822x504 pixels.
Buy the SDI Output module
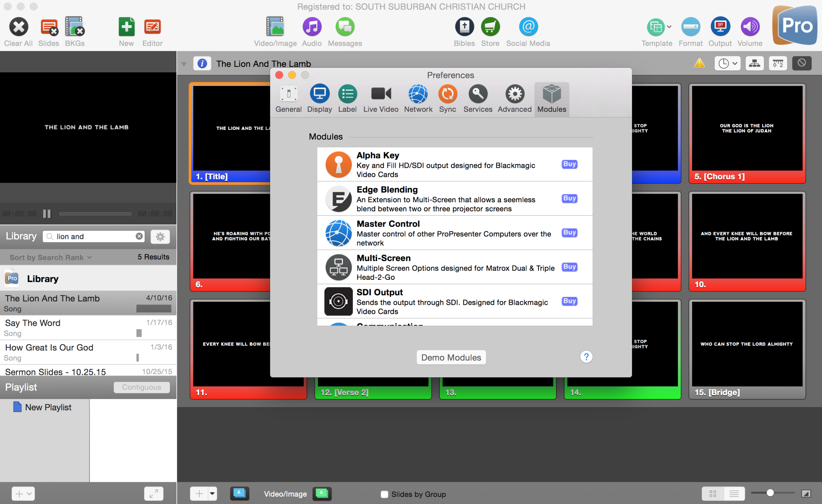click(569, 301)
